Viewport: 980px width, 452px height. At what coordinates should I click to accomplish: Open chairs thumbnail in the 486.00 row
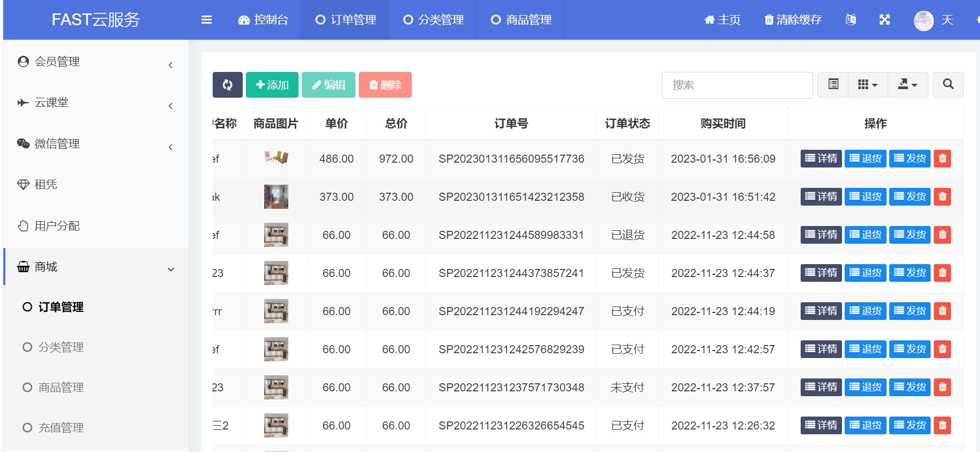(276, 159)
